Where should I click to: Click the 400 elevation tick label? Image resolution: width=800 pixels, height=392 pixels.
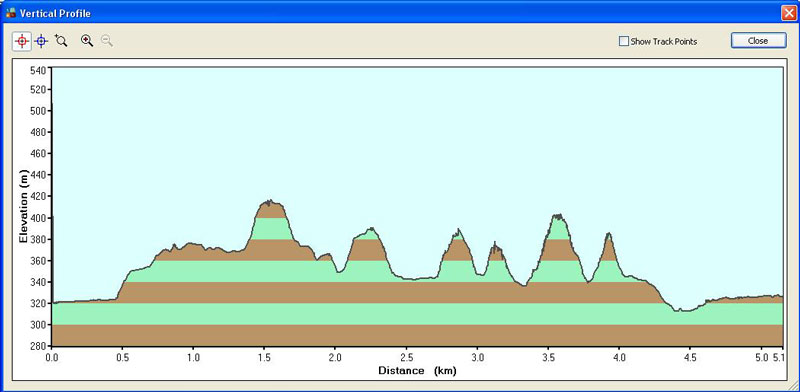click(39, 218)
